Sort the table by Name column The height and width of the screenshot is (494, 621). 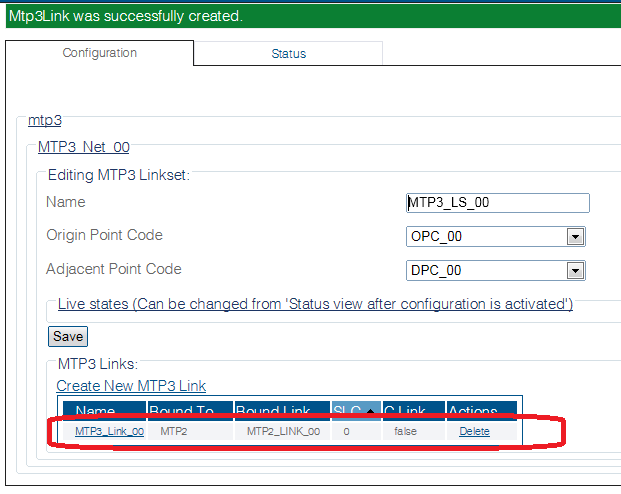click(x=96, y=411)
